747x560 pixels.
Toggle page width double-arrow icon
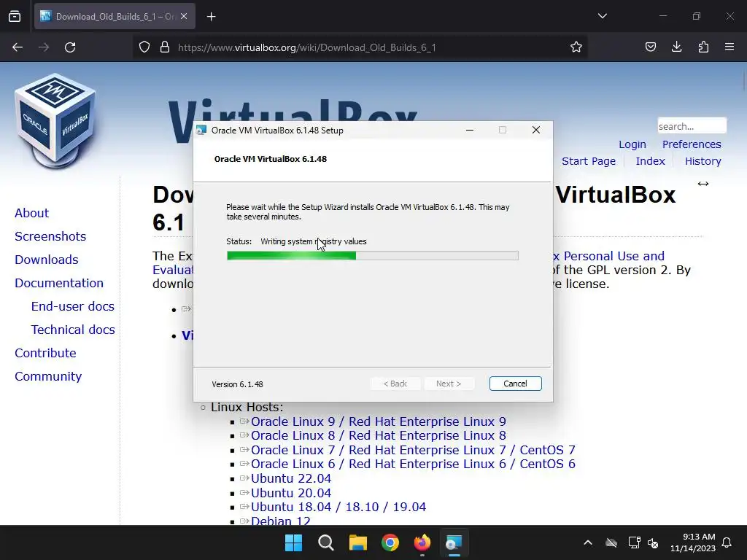[x=703, y=184]
